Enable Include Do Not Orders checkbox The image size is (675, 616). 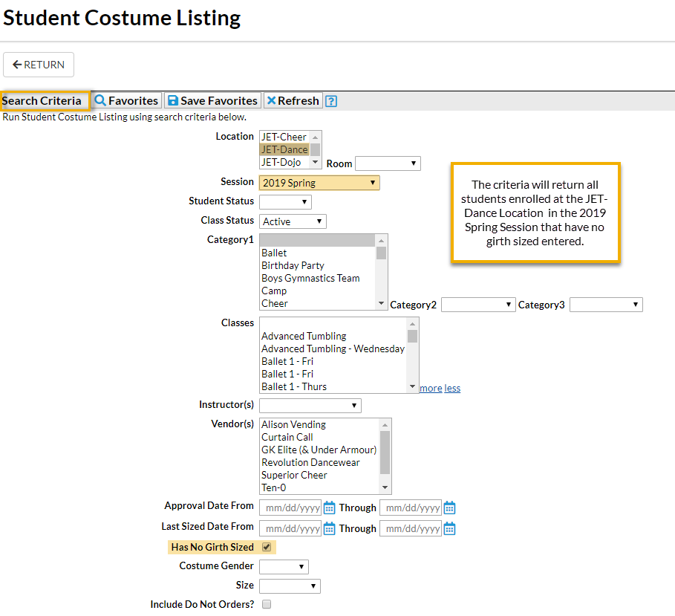pyautogui.click(x=267, y=605)
